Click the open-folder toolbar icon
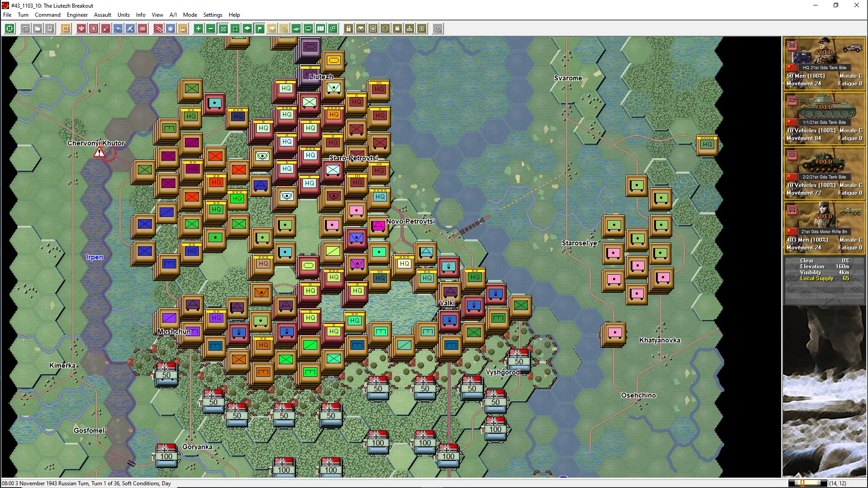Screen dimensions: 868x488 [38, 29]
